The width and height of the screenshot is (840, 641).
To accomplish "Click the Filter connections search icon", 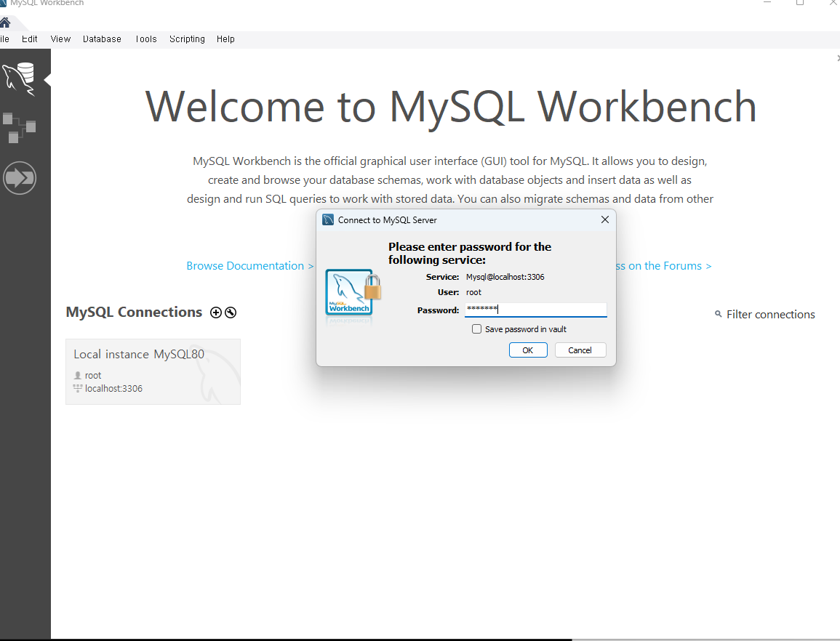I will 719,314.
